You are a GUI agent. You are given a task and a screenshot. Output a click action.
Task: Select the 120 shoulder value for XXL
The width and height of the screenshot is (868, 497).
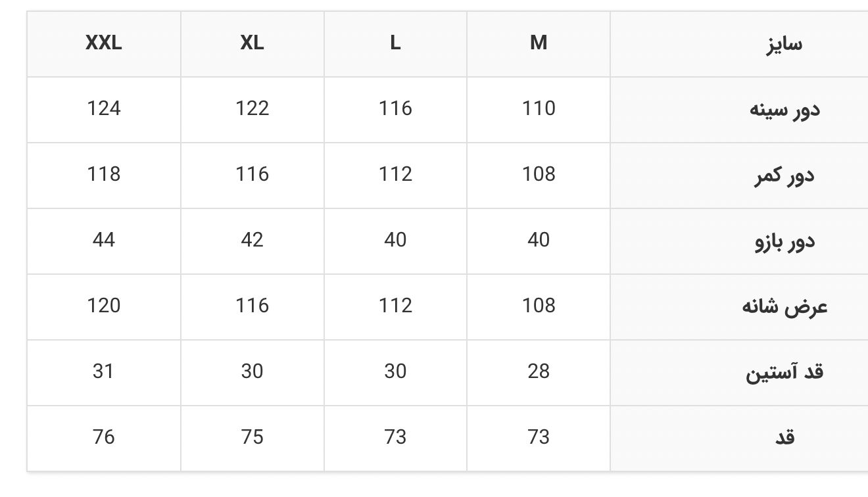click(104, 306)
